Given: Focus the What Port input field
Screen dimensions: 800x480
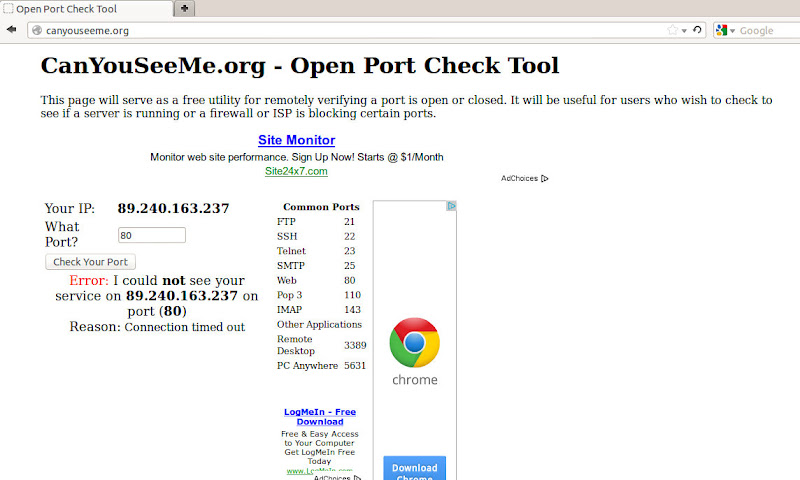Looking at the screenshot, I should 152,235.
